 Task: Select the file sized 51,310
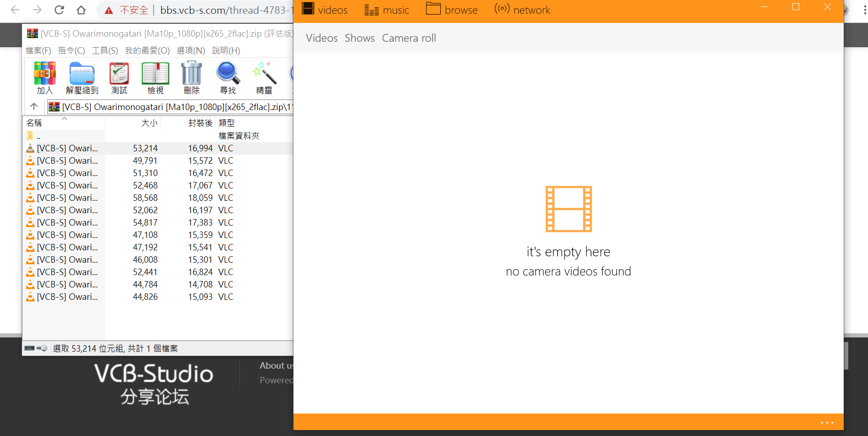(x=158, y=173)
